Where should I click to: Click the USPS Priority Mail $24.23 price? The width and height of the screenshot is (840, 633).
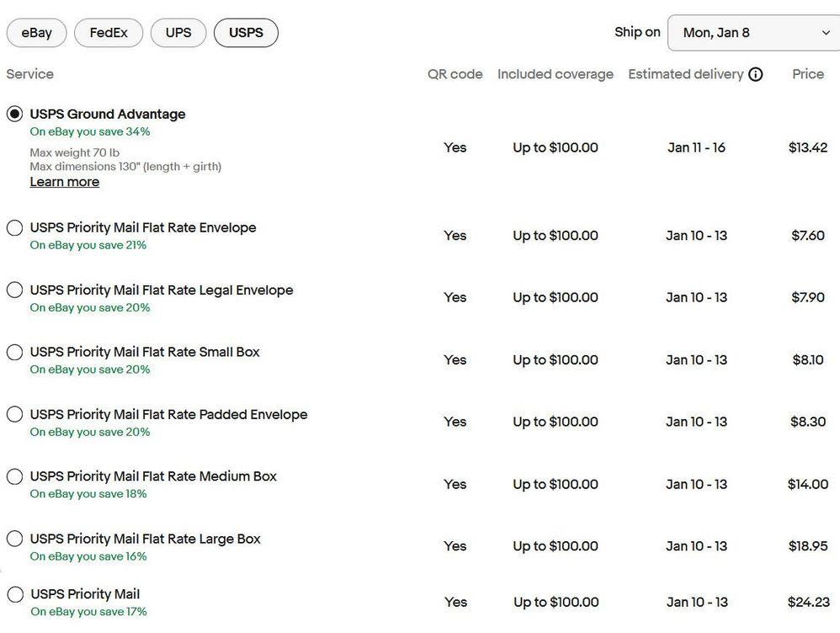[x=808, y=602]
